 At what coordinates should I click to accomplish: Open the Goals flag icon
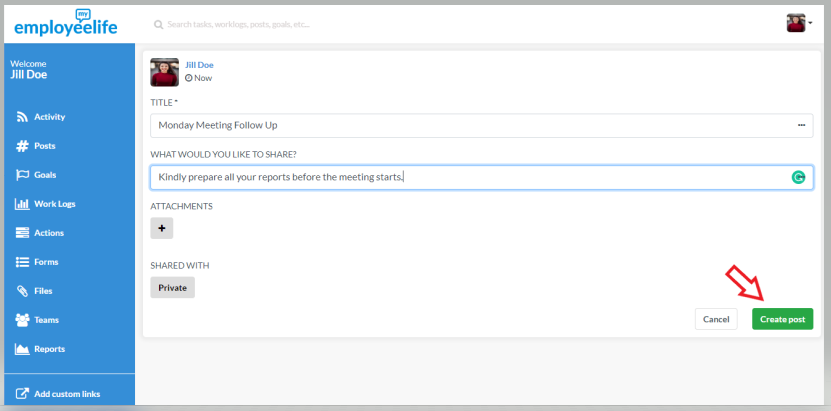click(22, 175)
